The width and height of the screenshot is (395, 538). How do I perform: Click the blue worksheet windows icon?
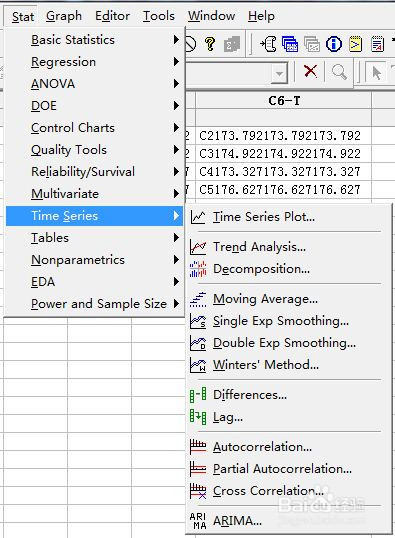click(x=290, y=44)
